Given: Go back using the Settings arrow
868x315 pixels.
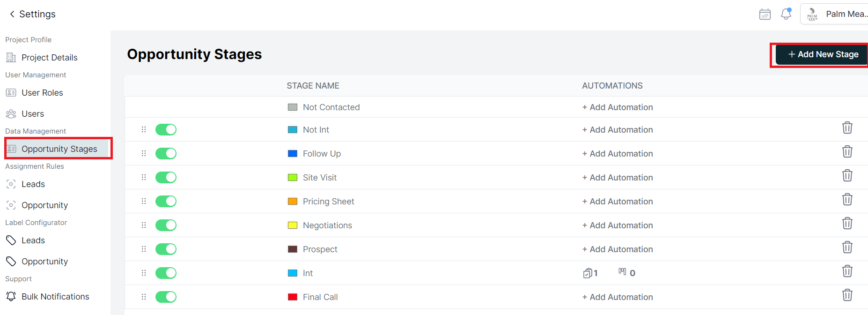Looking at the screenshot, I should coord(12,14).
